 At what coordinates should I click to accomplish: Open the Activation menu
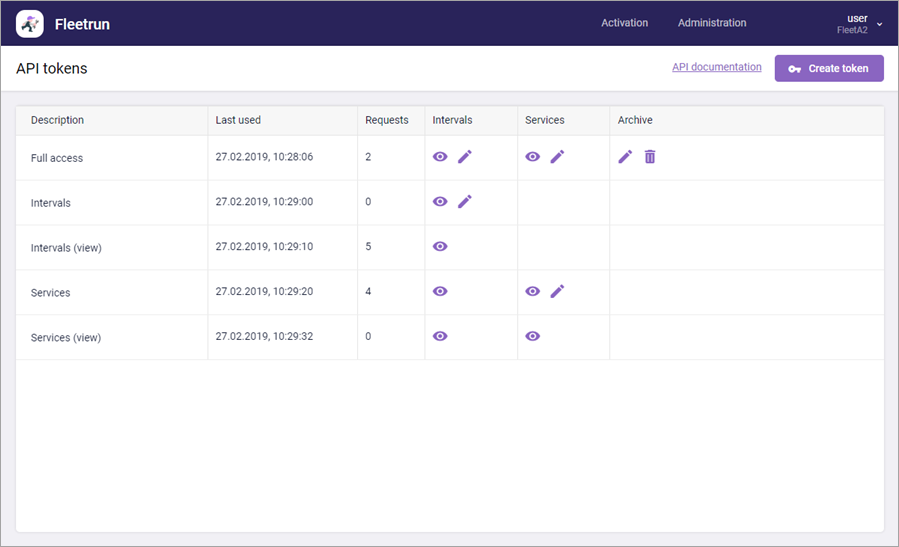[x=624, y=23]
